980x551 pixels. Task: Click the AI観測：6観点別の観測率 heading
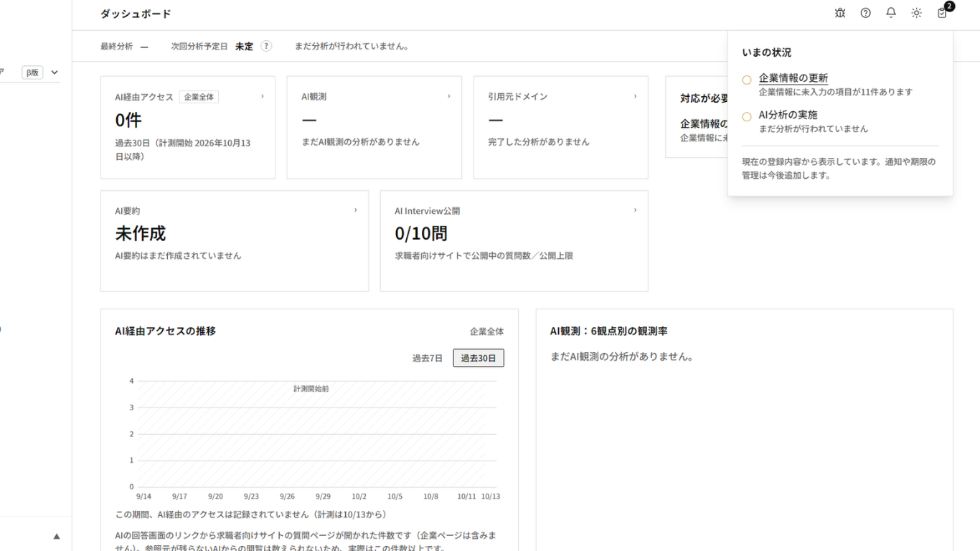[609, 331]
